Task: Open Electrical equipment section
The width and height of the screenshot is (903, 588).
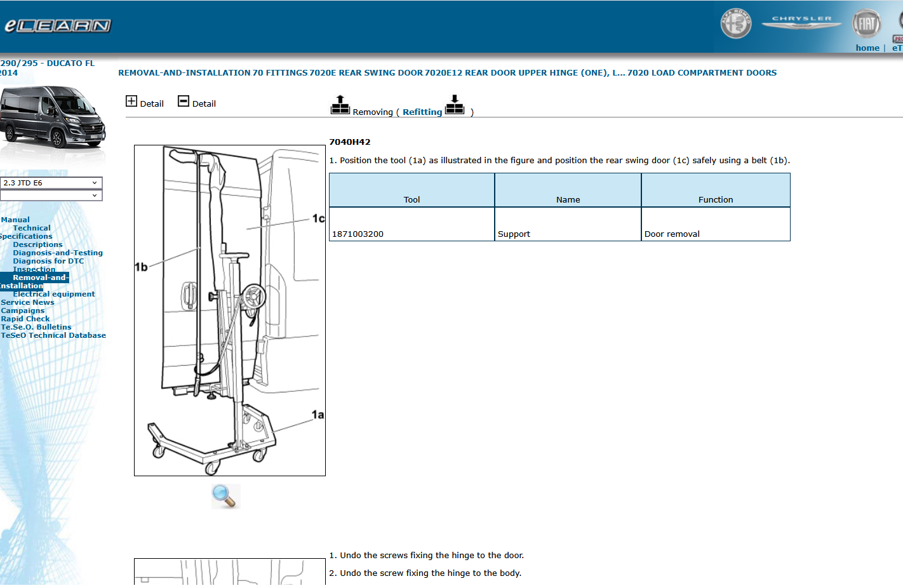Action: tap(53, 294)
